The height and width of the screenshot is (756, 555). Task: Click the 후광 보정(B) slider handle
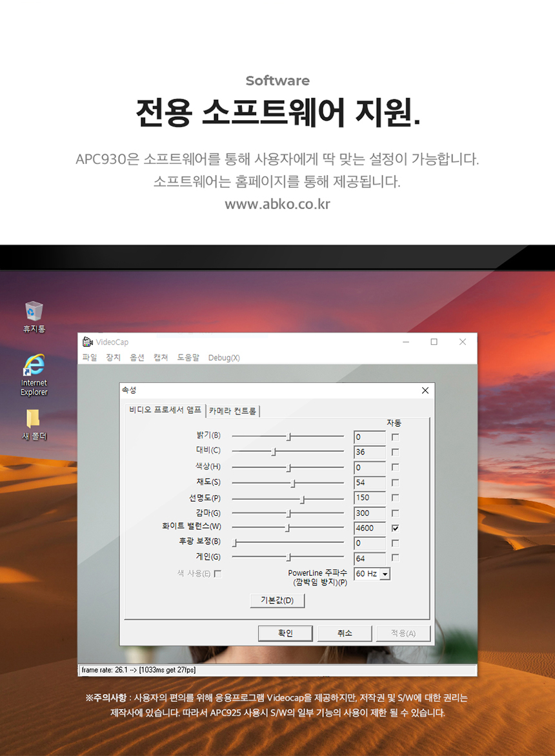pos(235,543)
